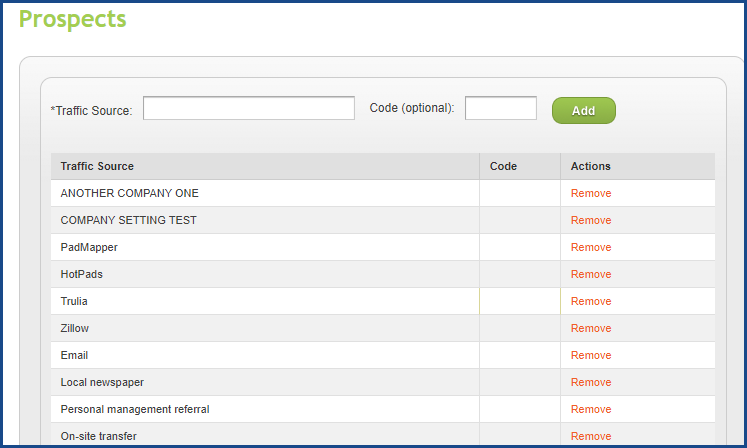Select the Email row text

pos(74,355)
